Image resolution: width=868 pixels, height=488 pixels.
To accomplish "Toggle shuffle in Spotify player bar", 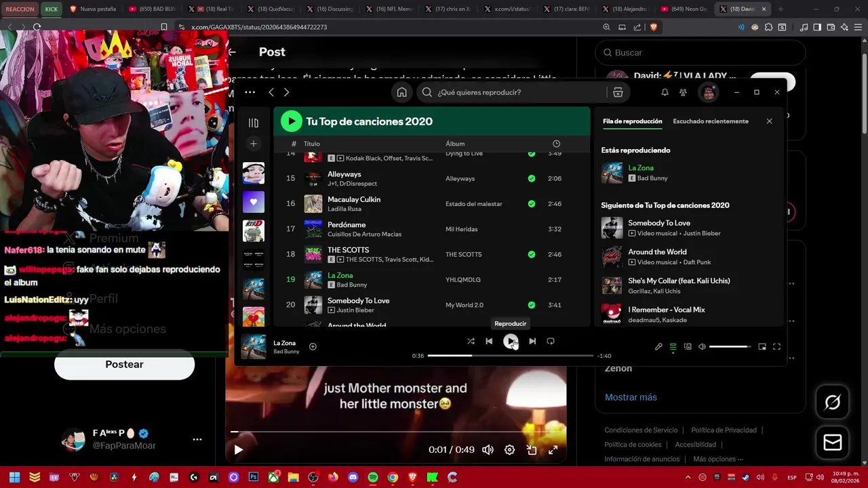I will (471, 342).
